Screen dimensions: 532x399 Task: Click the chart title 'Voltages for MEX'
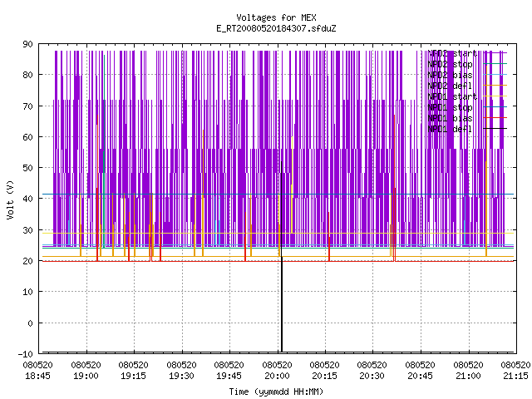[x=276, y=17]
